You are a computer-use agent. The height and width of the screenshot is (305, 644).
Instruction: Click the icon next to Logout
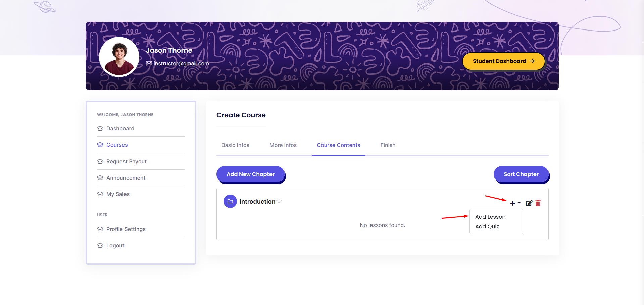[100, 245]
